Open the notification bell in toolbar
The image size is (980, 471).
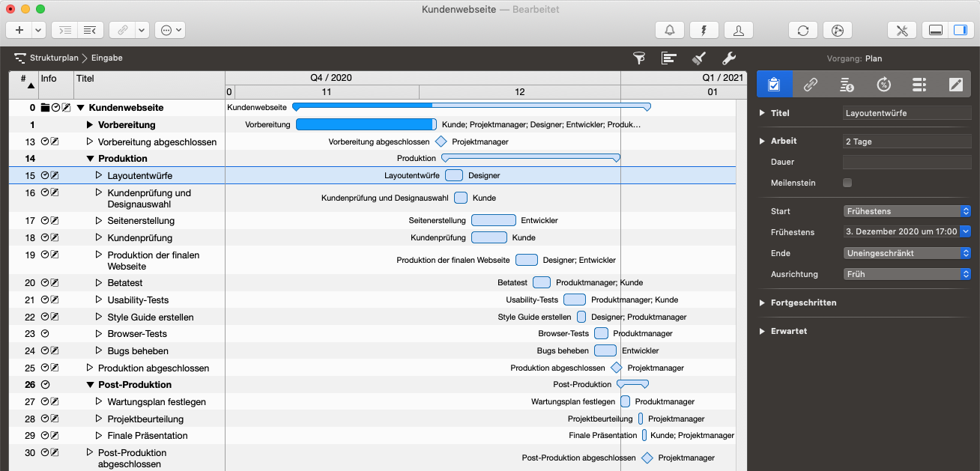pyautogui.click(x=669, y=30)
